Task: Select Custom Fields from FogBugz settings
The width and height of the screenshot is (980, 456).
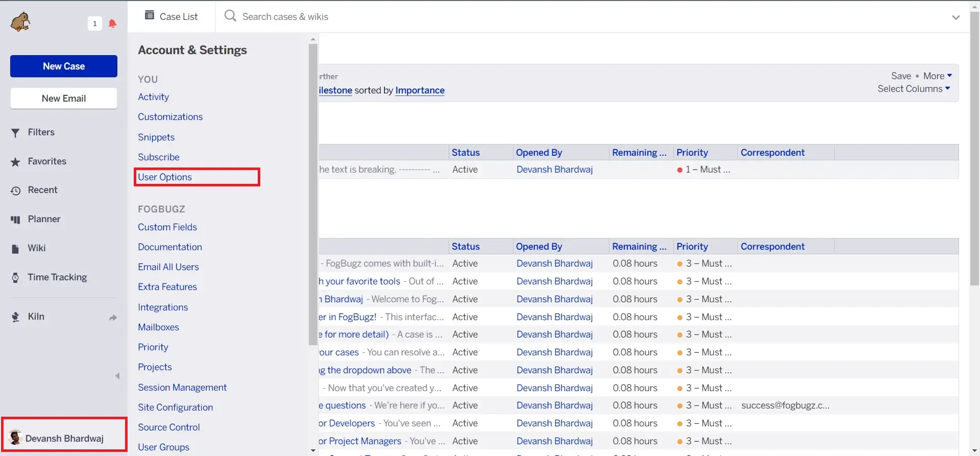Action: coord(167,227)
